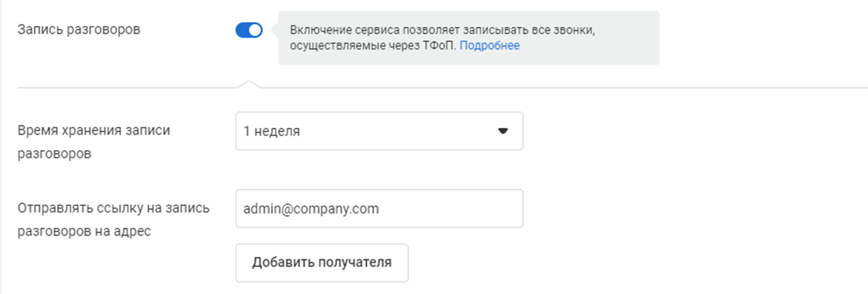Click the admin@company.com email field
Viewport: 868px width, 294px height.
click(379, 209)
